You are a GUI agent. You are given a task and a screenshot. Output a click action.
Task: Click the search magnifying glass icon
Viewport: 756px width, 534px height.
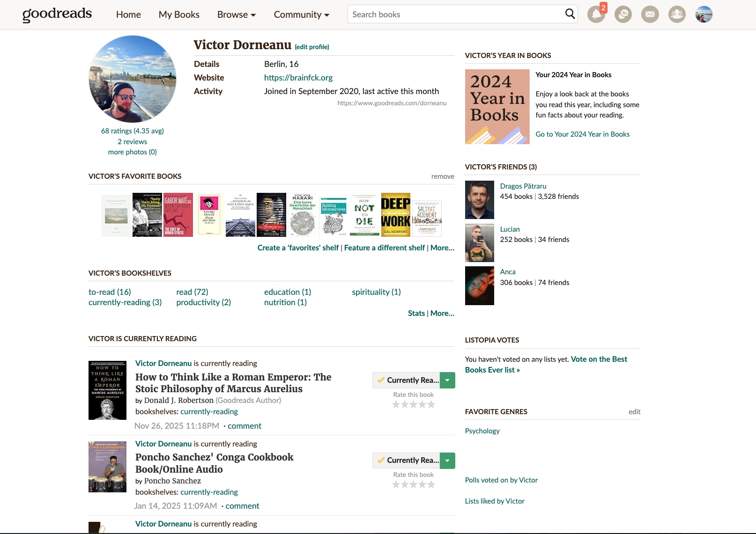[x=570, y=14]
